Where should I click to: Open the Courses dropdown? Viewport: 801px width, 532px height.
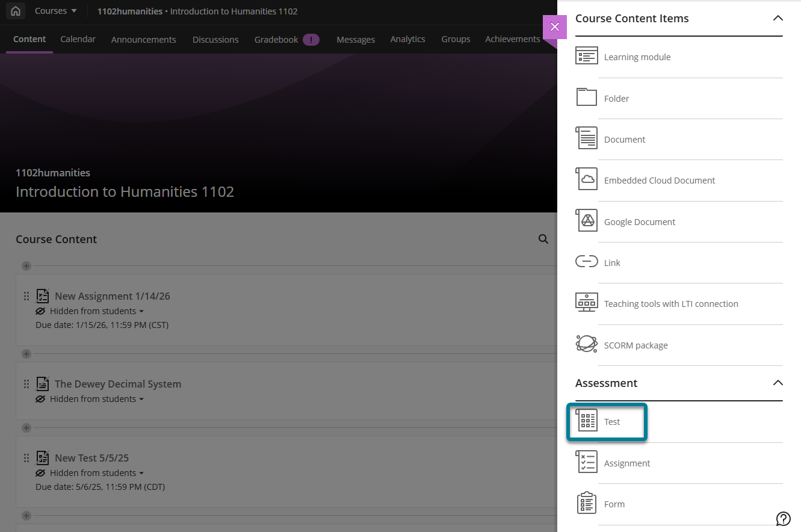55,10
